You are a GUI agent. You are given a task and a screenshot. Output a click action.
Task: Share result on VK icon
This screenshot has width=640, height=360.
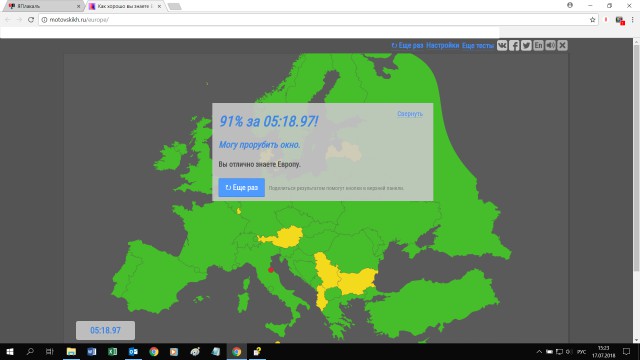click(502, 45)
